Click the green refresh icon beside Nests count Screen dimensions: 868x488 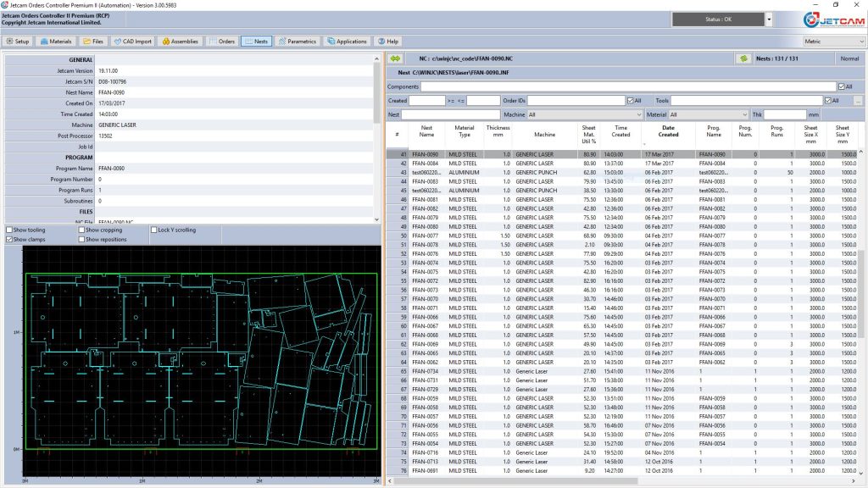[744, 58]
